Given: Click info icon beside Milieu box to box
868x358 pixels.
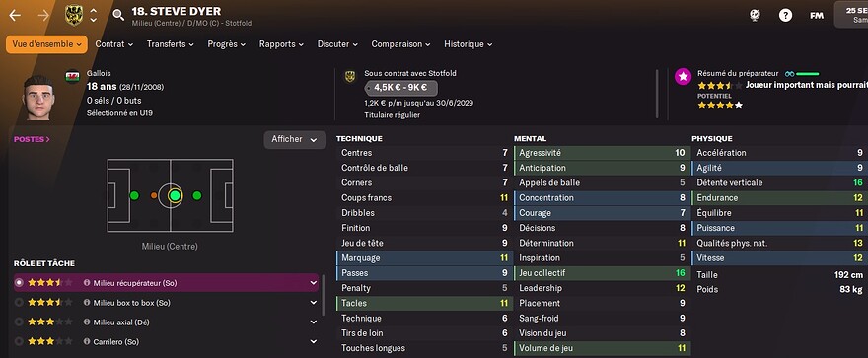Looking at the screenshot, I should tap(87, 303).
